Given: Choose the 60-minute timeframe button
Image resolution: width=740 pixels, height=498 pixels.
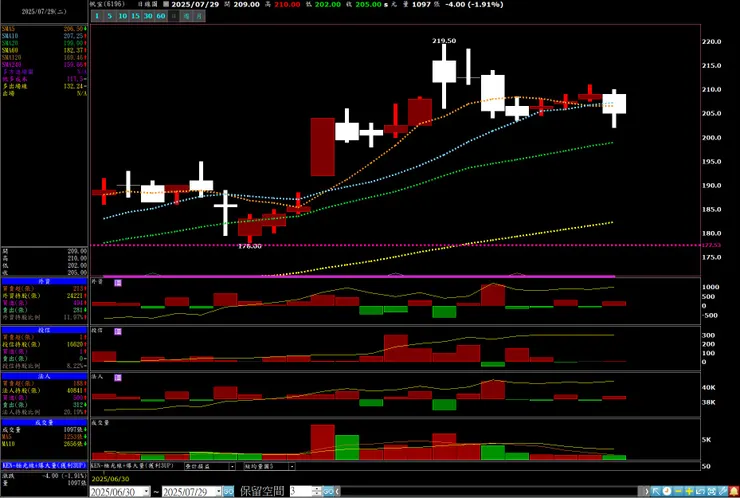Looking at the screenshot, I should pos(161,16).
